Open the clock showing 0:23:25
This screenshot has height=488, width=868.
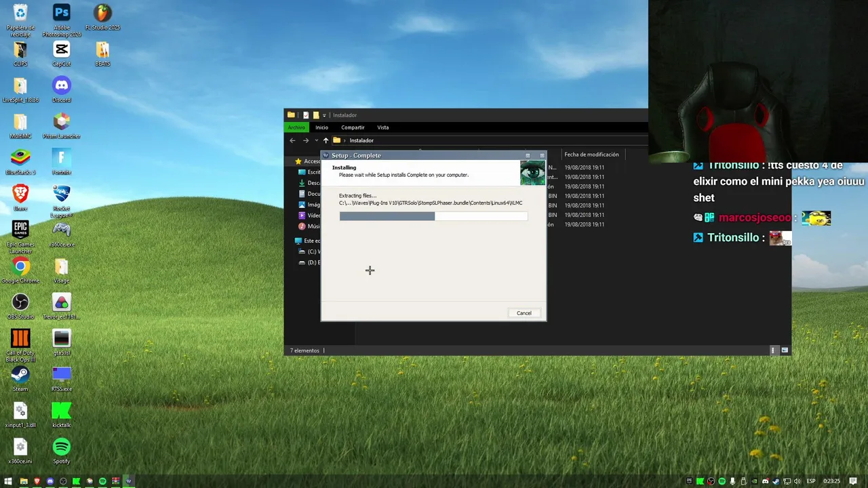tap(831, 481)
